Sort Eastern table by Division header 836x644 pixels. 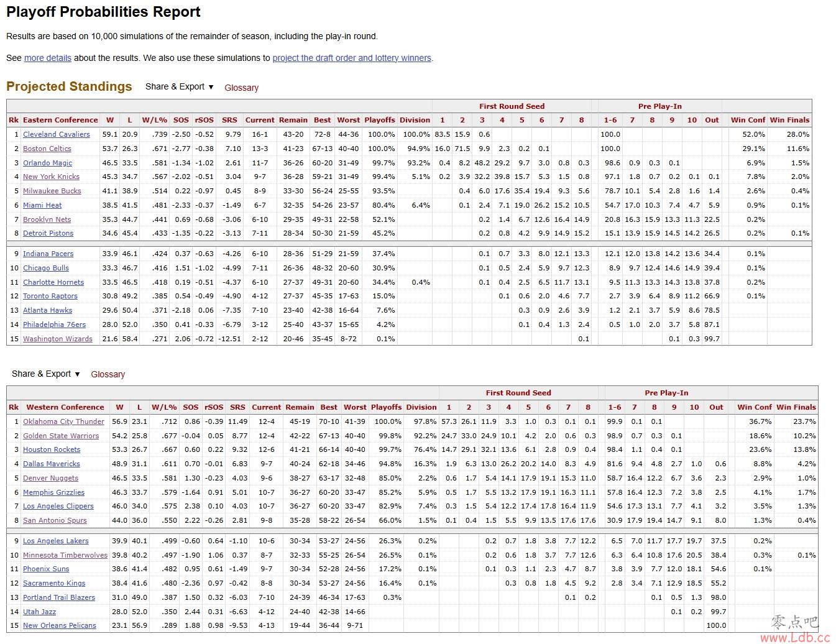coord(415,120)
